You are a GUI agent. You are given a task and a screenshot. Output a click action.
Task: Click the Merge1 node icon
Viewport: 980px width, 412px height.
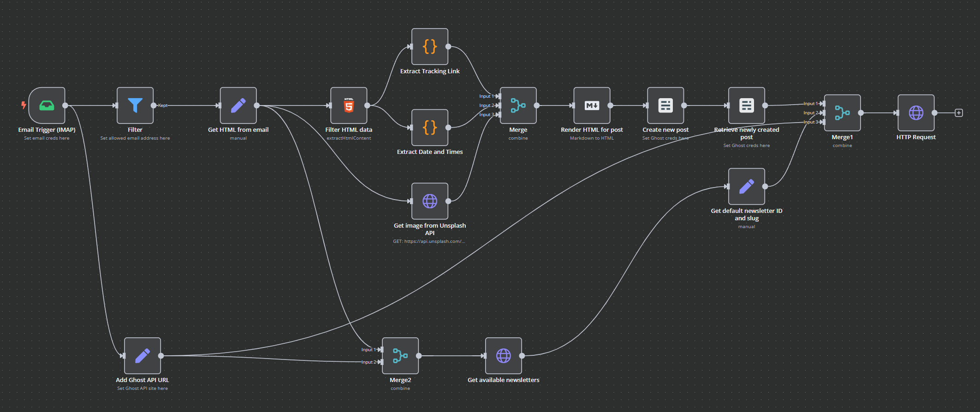point(842,113)
